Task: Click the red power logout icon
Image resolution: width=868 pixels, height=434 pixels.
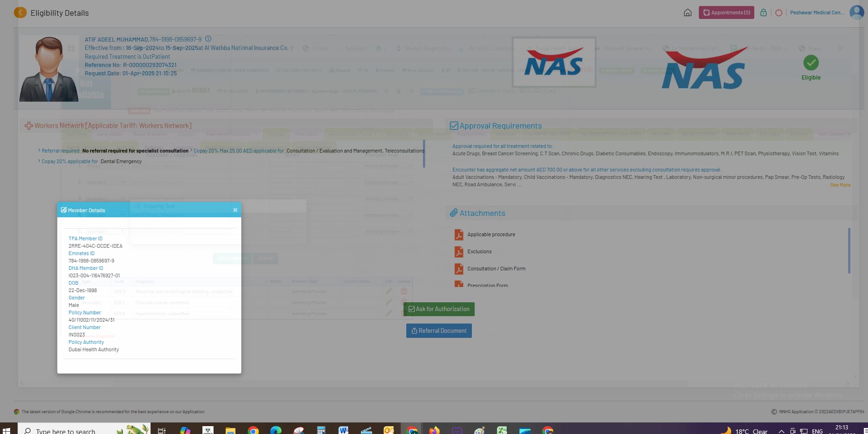Action: pyautogui.click(x=779, y=12)
